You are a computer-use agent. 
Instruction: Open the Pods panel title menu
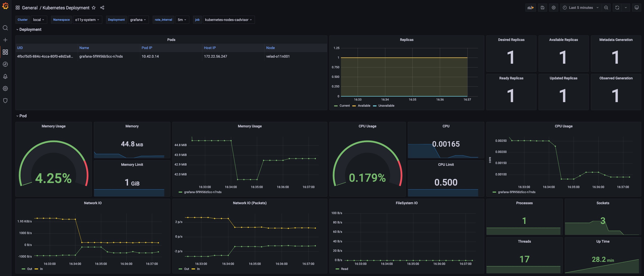click(x=171, y=40)
